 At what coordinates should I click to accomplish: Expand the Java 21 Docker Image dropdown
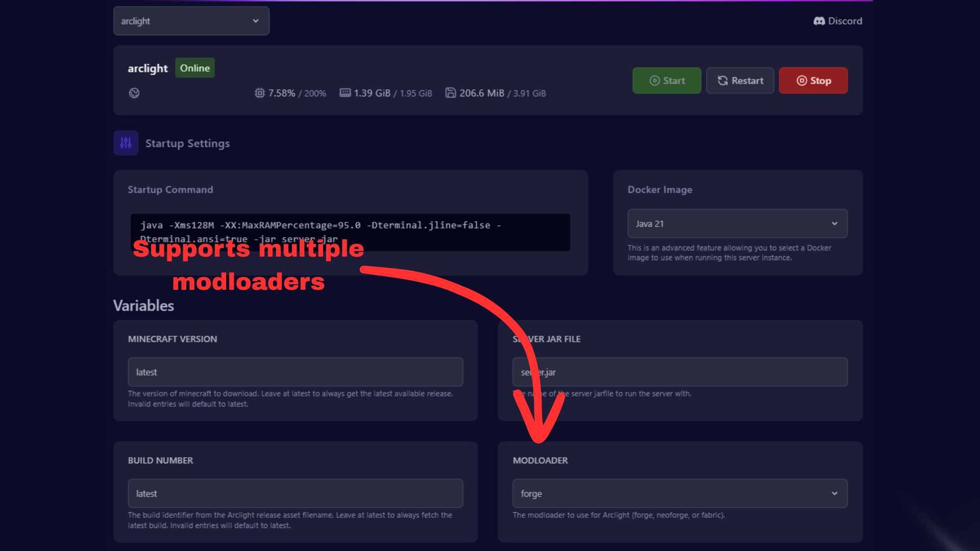pos(737,223)
